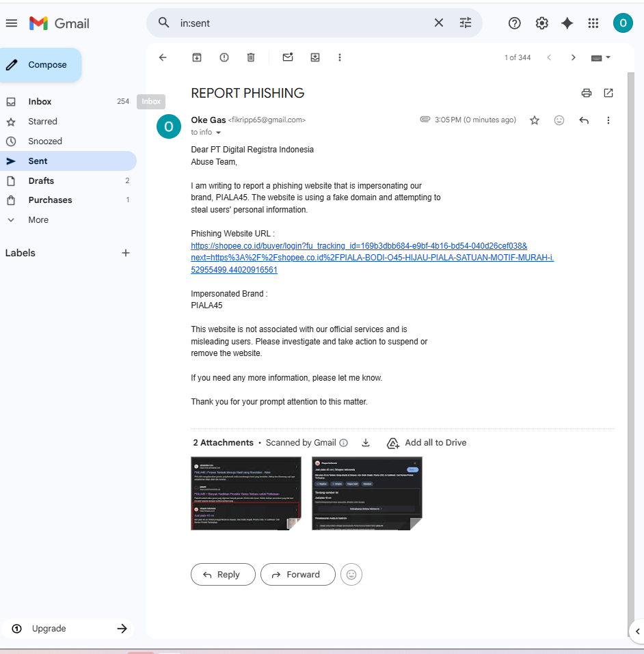The width and height of the screenshot is (644, 654).
Task: Open the first attachment thumbnail
Action: tap(246, 493)
